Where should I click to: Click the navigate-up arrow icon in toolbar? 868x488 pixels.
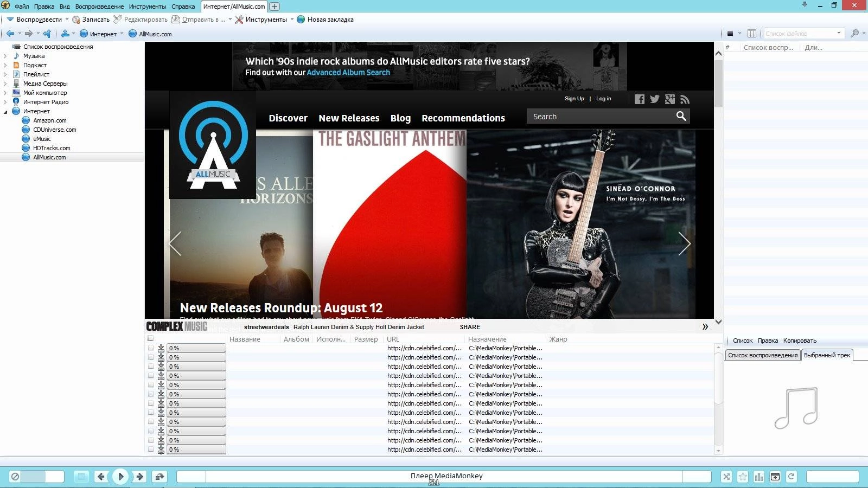click(x=47, y=34)
